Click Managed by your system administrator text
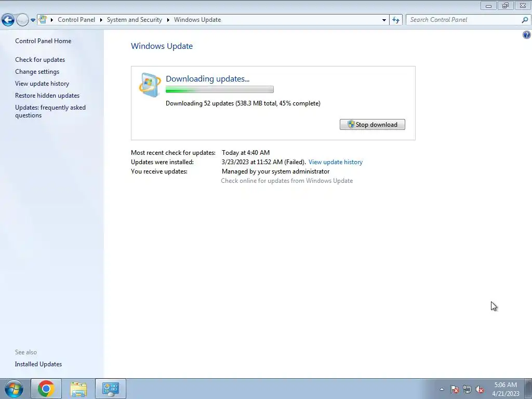Image resolution: width=532 pixels, height=399 pixels. tap(275, 171)
